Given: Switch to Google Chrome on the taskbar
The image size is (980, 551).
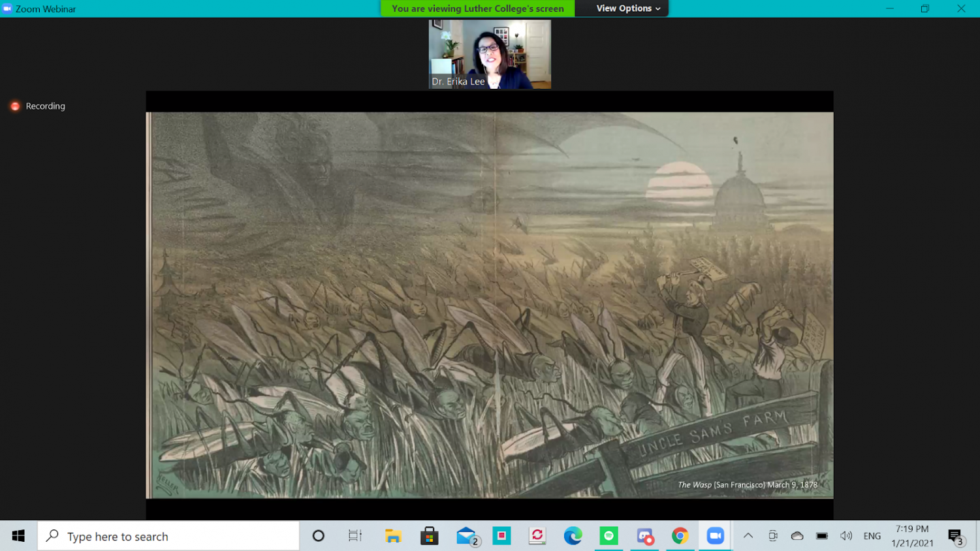Looking at the screenshot, I should point(680,536).
